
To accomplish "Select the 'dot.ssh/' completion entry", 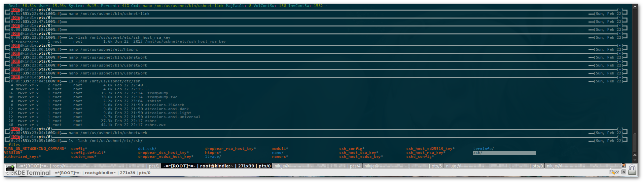I will click(147, 149).
